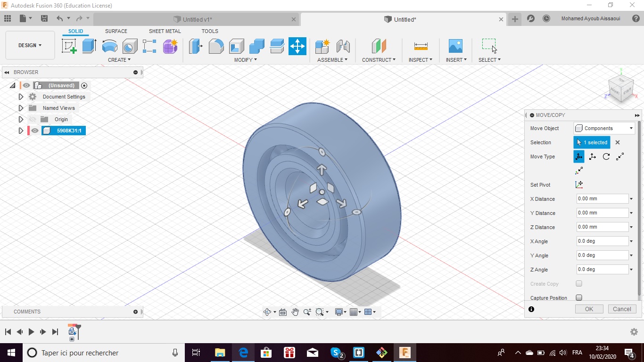Open the Job Status clock icon

[x=546, y=19]
